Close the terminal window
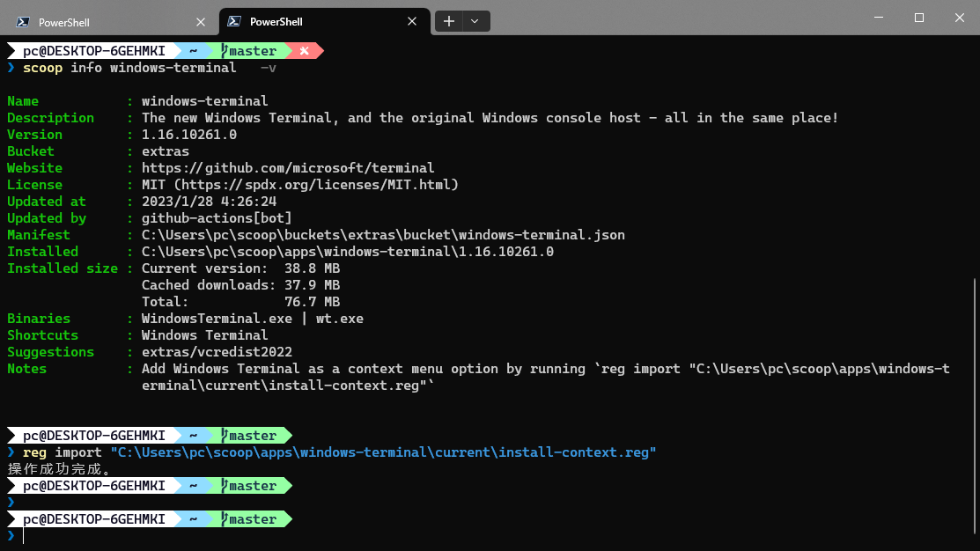980x551 pixels. (x=960, y=18)
